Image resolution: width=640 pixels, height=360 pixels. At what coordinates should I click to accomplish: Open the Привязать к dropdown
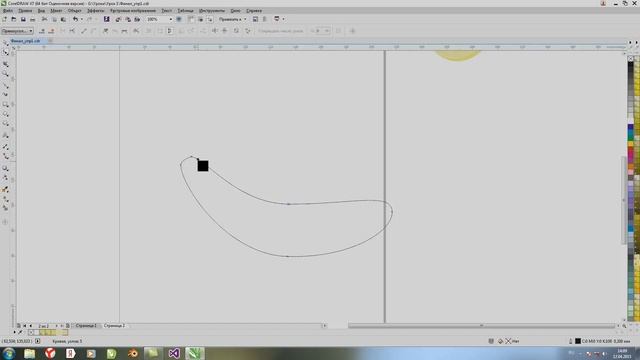(x=232, y=19)
